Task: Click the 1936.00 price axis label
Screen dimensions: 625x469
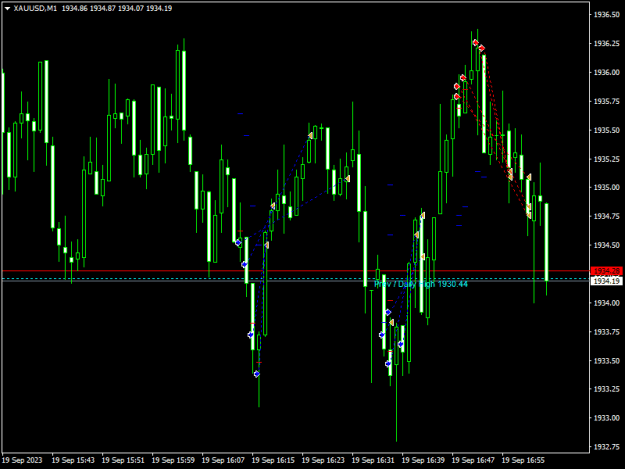Action: (607, 73)
